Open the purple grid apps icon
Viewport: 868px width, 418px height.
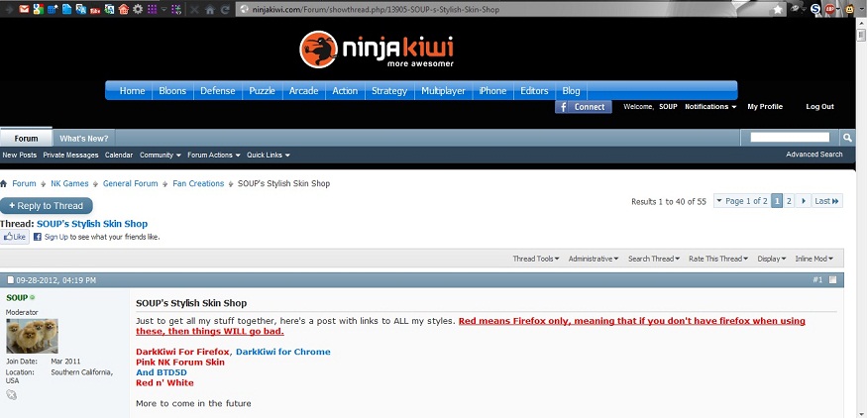point(153,10)
